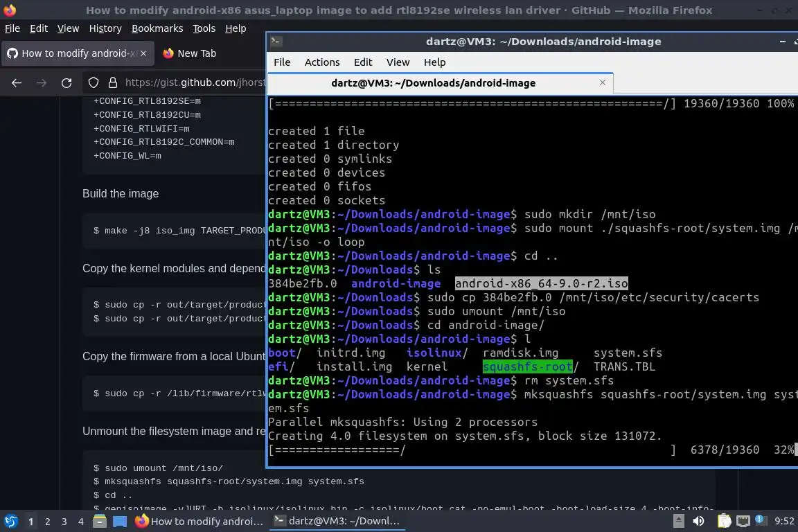Open the terminal Help menu
This screenshot has height=532, width=798.
[x=434, y=62]
